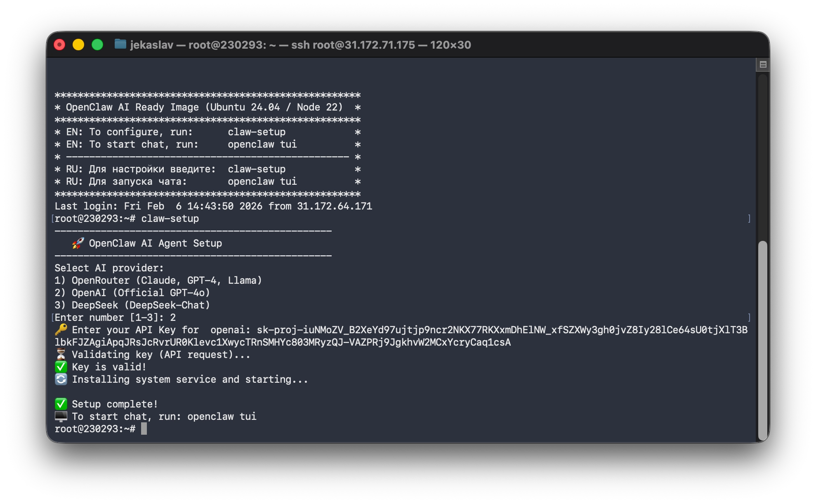Click the split pane icon above scrollbar
The width and height of the screenshot is (816, 504).
[763, 64]
